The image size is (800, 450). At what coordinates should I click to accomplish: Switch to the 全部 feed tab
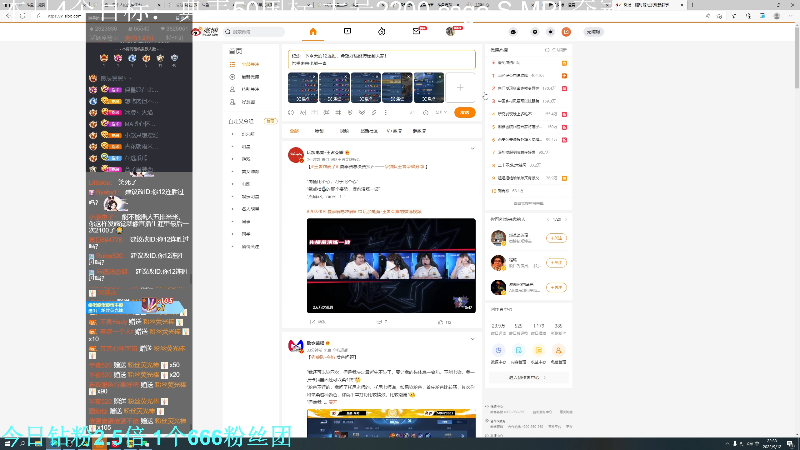point(294,131)
